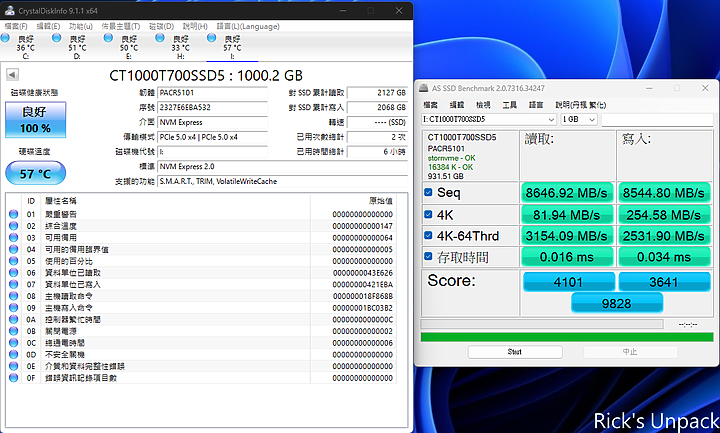This screenshot has height=433, width=720.
Task: Click status dot for attribute ID 08
Action: click(x=13, y=296)
